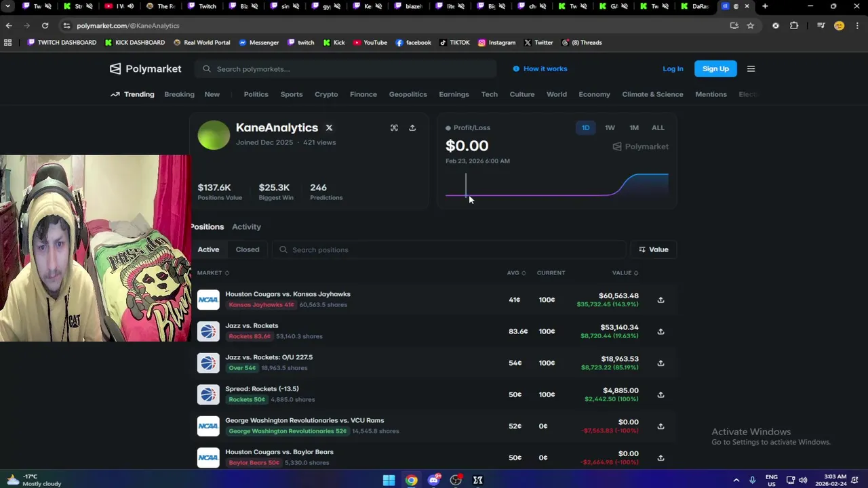The height and width of the screenshot is (488, 868).
Task: Select the ALL profit/loss range
Action: click(658, 127)
